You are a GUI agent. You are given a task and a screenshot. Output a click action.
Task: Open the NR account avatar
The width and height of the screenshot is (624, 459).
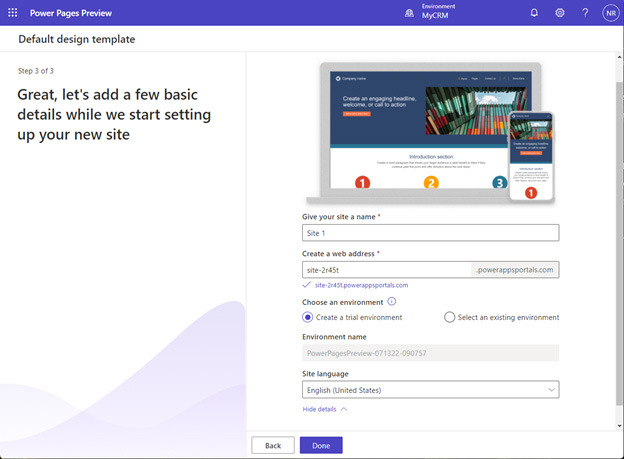click(611, 13)
